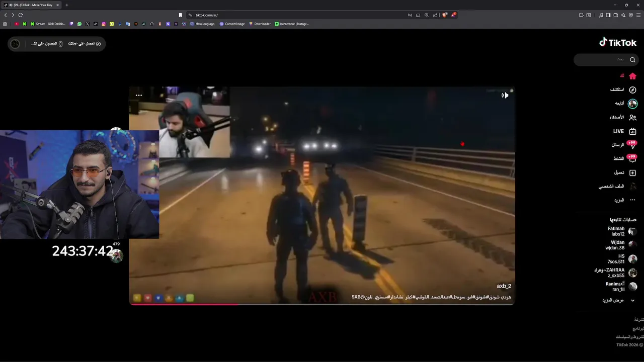Open Explore (استكشف) compass icon
Image resolution: width=644 pixels, height=362 pixels.
coord(632,90)
